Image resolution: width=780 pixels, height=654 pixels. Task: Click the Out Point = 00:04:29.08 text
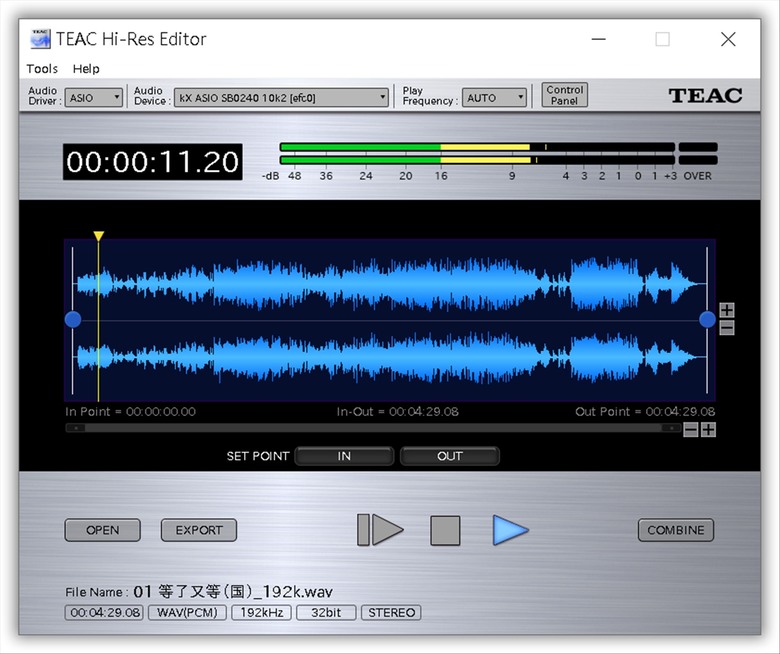click(x=645, y=412)
